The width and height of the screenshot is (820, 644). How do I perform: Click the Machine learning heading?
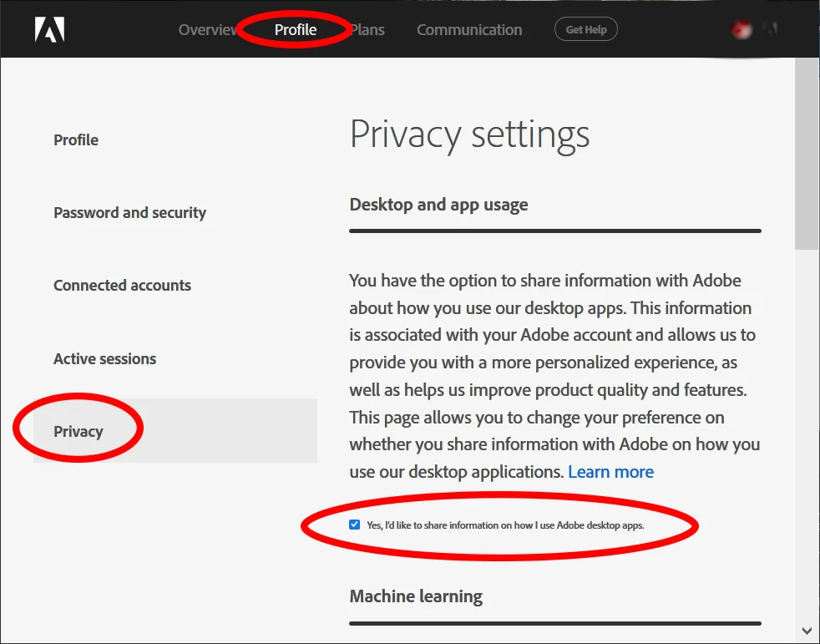416,596
